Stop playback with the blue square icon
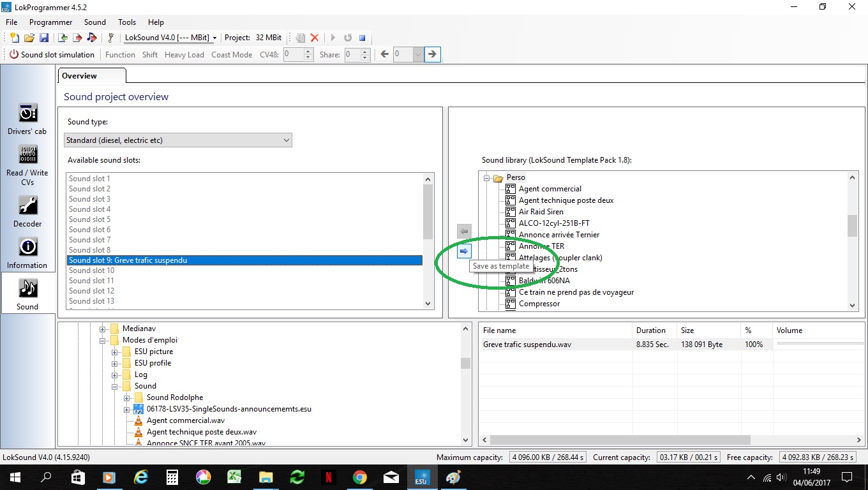This screenshot has height=490, width=868. coord(362,38)
